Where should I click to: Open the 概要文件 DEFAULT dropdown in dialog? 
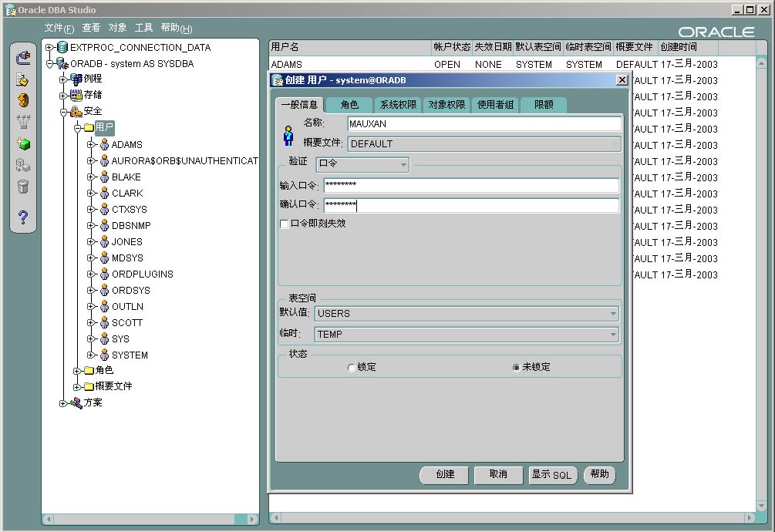click(484, 144)
